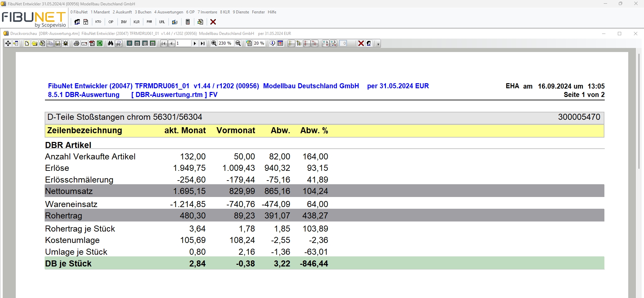Open the '4 Auswertungen' menu
The image size is (644, 298).
coord(168,12)
